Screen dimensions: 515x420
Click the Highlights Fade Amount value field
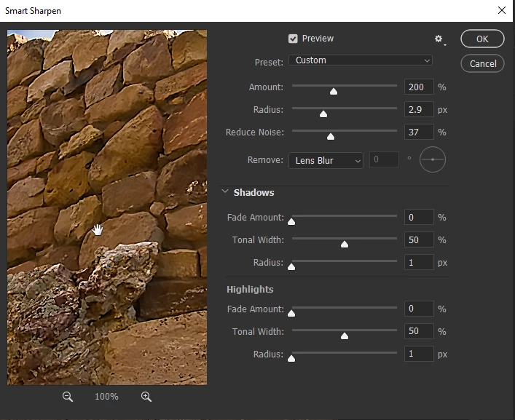419,309
